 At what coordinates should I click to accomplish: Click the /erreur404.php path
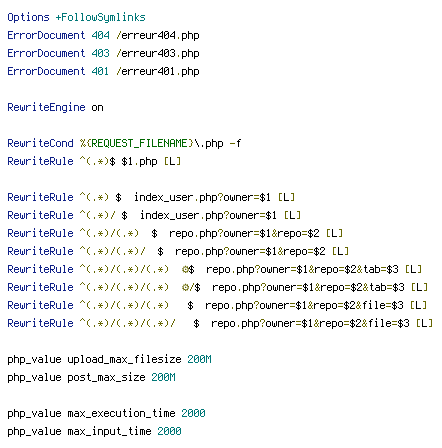click(x=158, y=35)
